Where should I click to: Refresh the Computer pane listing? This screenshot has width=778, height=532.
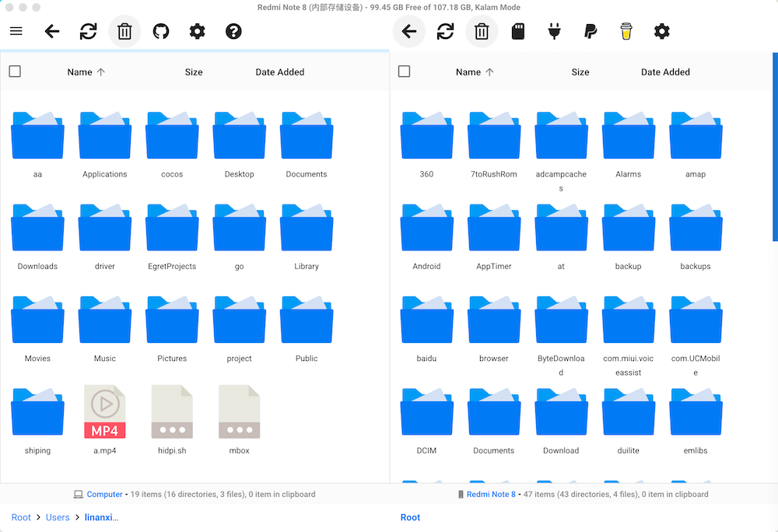(89, 31)
